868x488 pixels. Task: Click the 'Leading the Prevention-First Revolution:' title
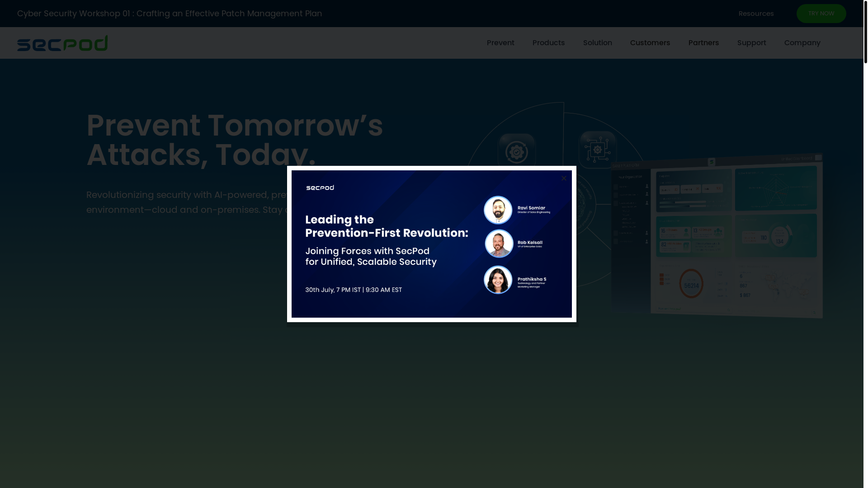point(387,226)
